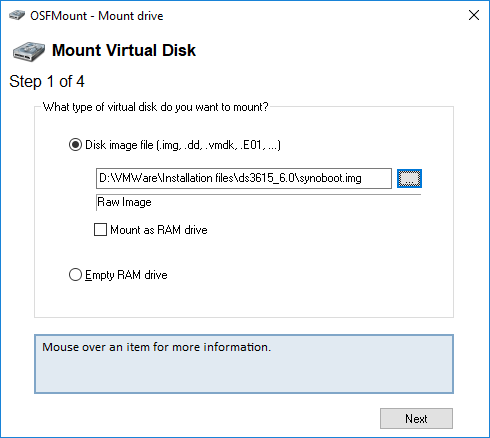This screenshot has height=438, width=490.
Task: Click the Disk image file option label text
Action: (183, 145)
